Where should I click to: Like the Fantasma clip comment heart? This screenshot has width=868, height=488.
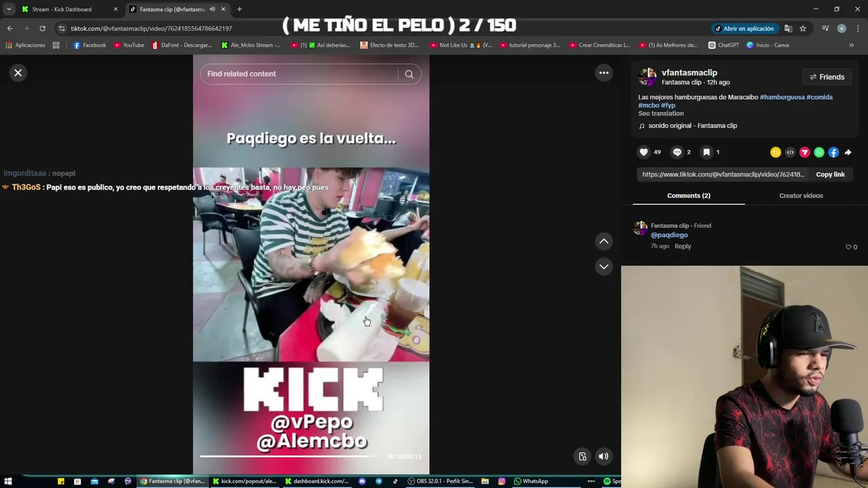coord(848,247)
